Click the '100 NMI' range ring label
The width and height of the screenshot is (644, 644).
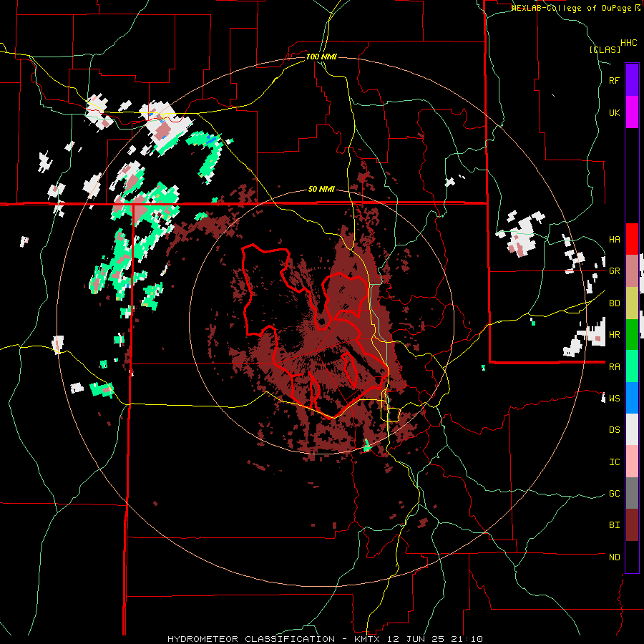[x=321, y=57]
